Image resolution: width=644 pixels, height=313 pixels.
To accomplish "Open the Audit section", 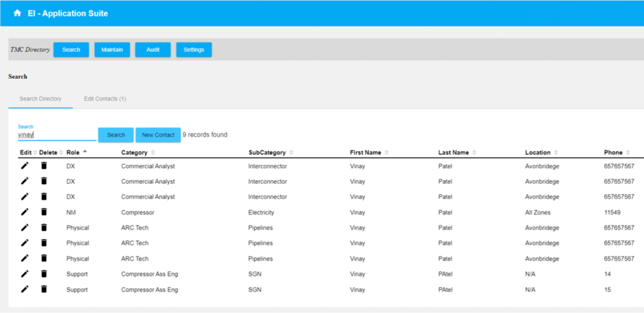I will point(153,50).
